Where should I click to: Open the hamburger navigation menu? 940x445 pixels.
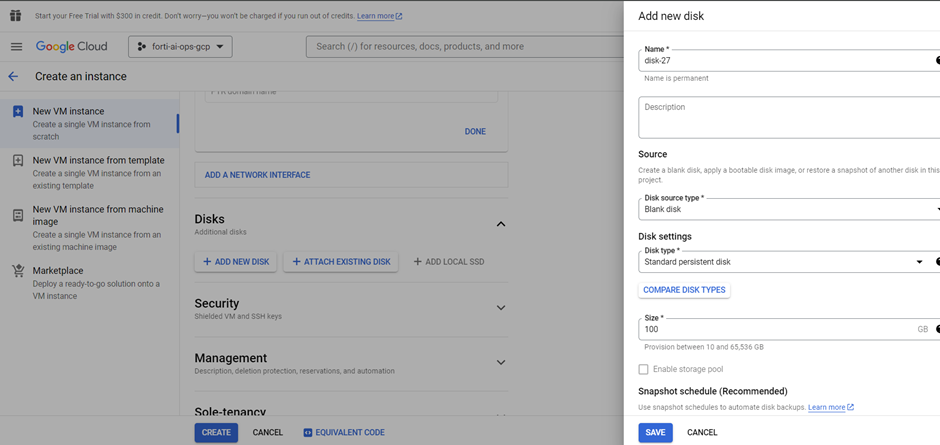16,47
